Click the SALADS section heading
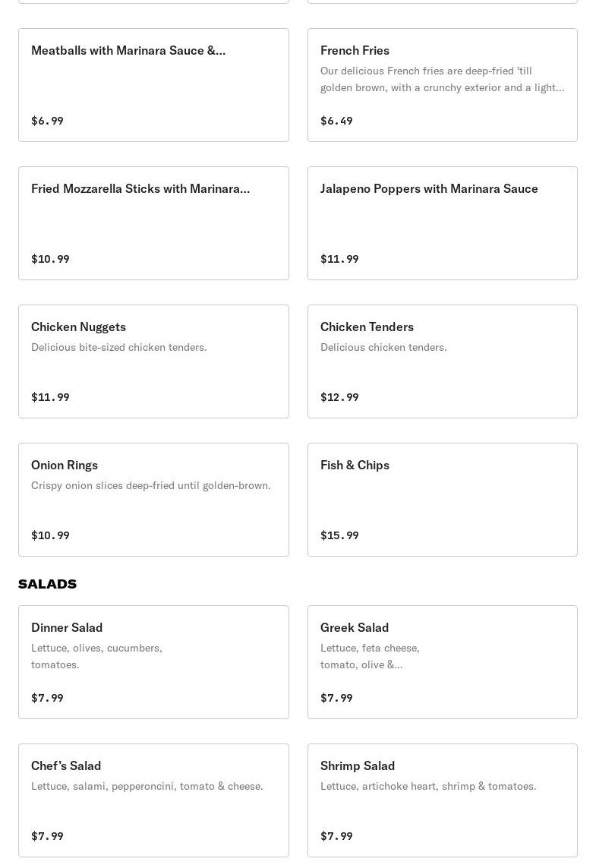This screenshot has width=596, height=868. tap(48, 584)
